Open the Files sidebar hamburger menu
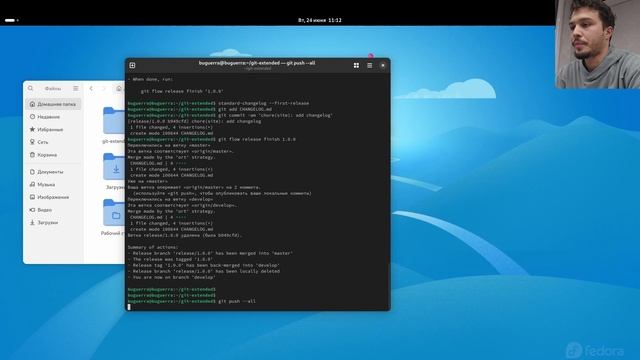This screenshot has width=640, height=360. point(76,88)
